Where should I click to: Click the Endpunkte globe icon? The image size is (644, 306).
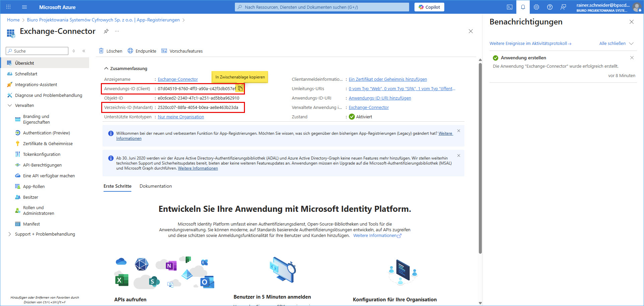[x=130, y=51]
